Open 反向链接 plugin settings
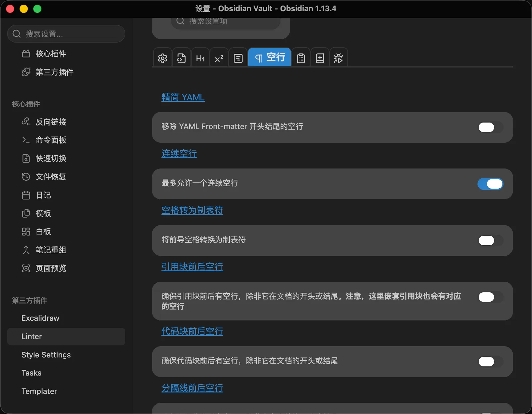The width and height of the screenshot is (532, 414). click(x=66, y=122)
